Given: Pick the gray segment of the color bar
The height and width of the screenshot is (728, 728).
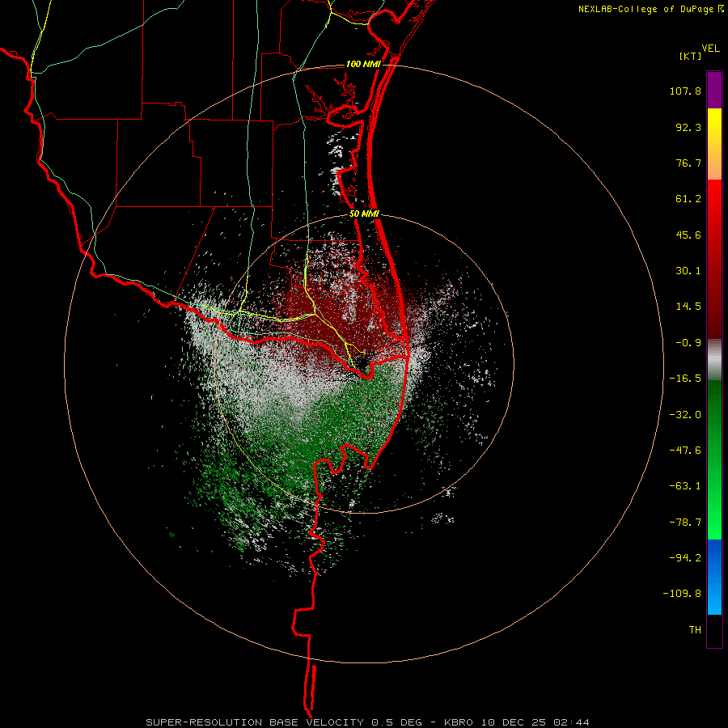Looking at the screenshot, I should (x=714, y=360).
